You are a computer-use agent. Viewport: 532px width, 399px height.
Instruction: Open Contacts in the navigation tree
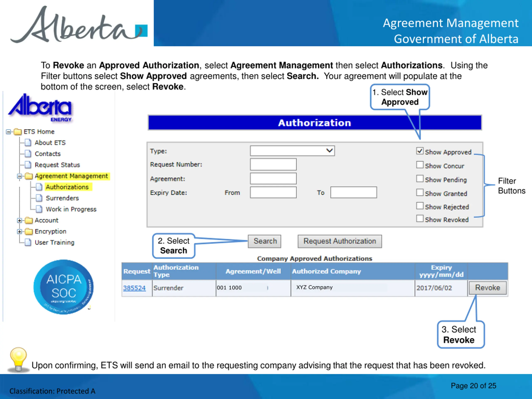(x=48, y=154)
